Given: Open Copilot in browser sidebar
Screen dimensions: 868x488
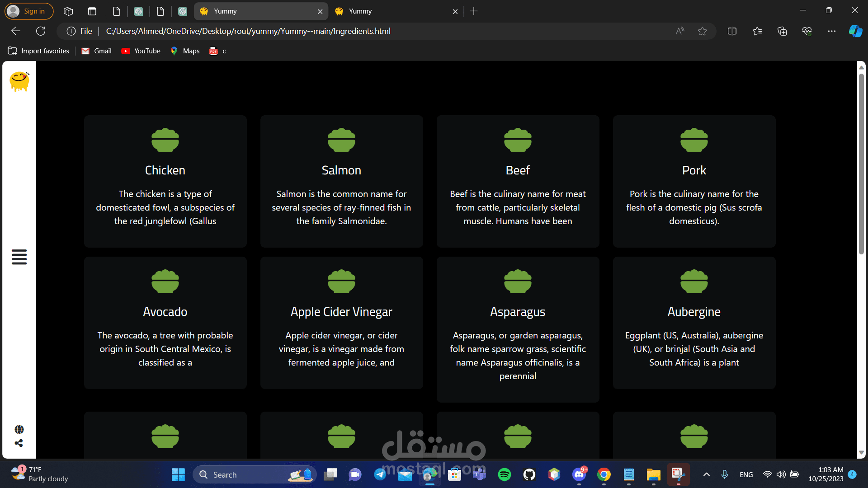Looking at the screenshot, I should coord(855,31).
